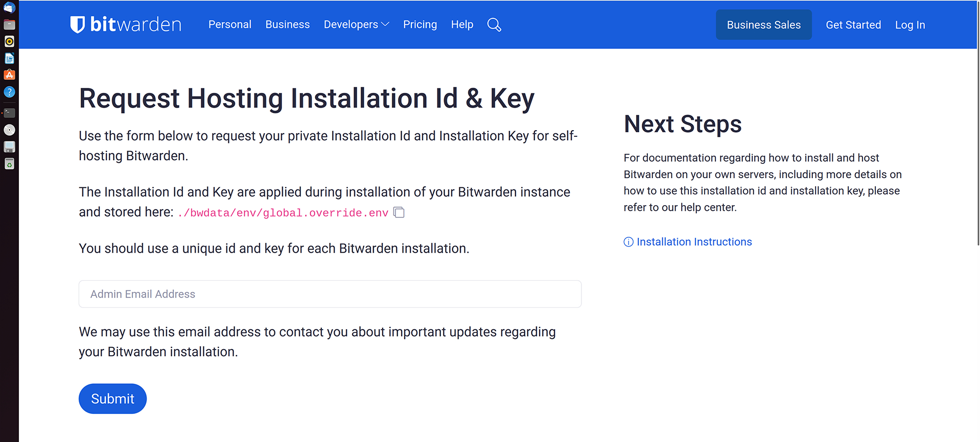980x442 pixels.
Task: Open the Help nav link
Action: 462,24
